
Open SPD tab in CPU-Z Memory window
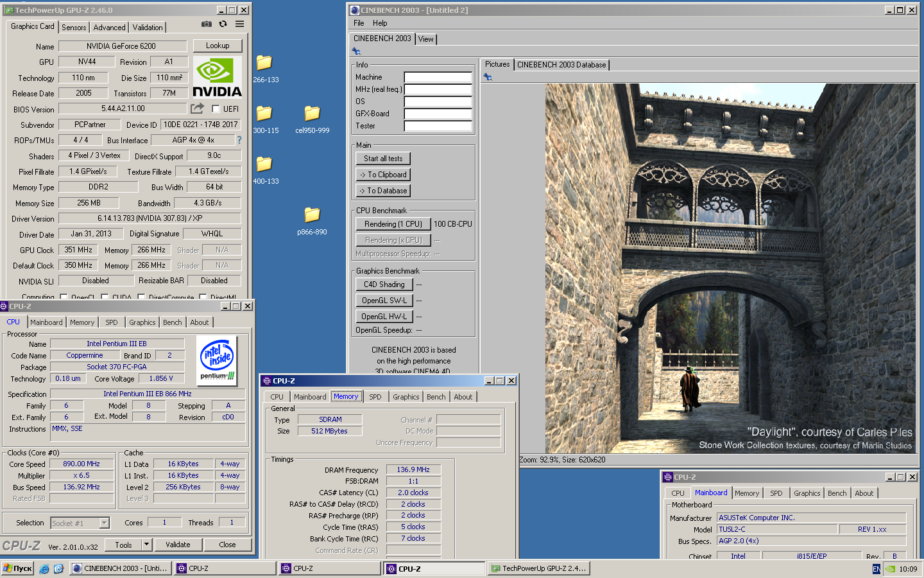[375, 397]
